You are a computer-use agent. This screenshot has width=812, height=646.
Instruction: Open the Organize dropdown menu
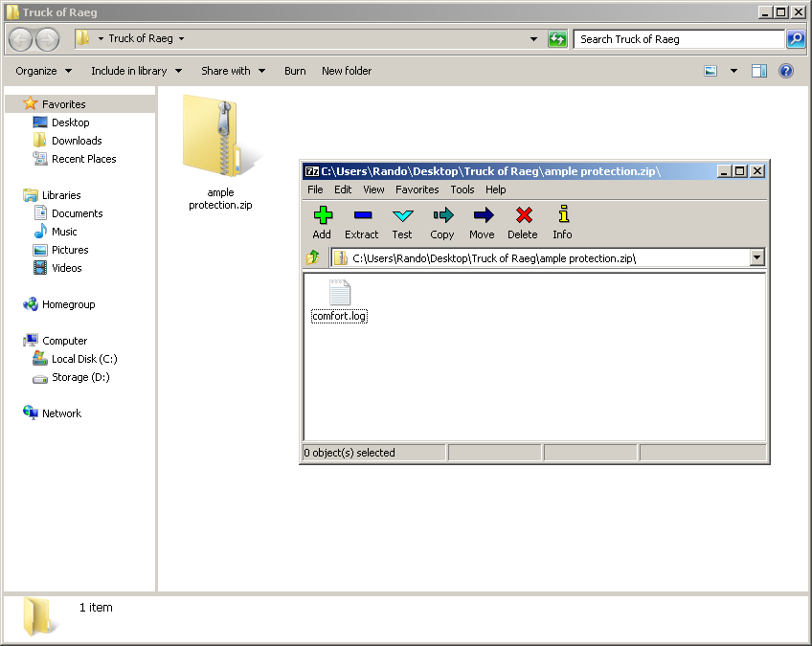[x=43, y=71]
